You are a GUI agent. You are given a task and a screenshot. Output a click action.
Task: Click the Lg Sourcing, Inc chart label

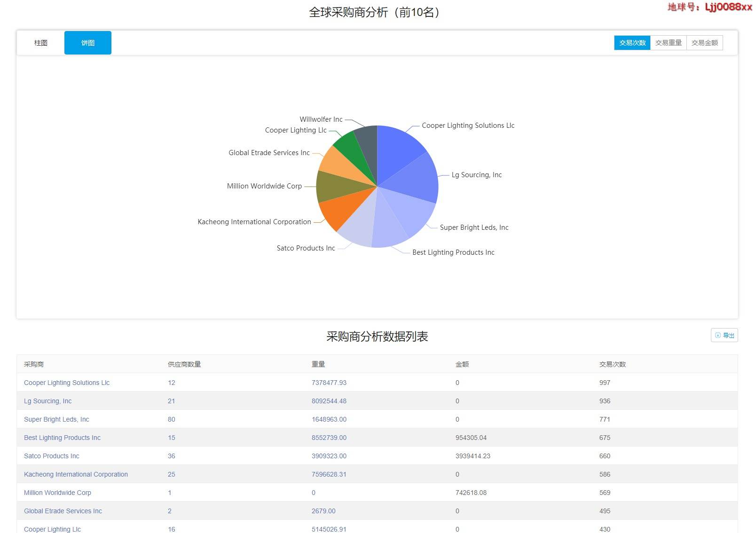pos(477,175)
